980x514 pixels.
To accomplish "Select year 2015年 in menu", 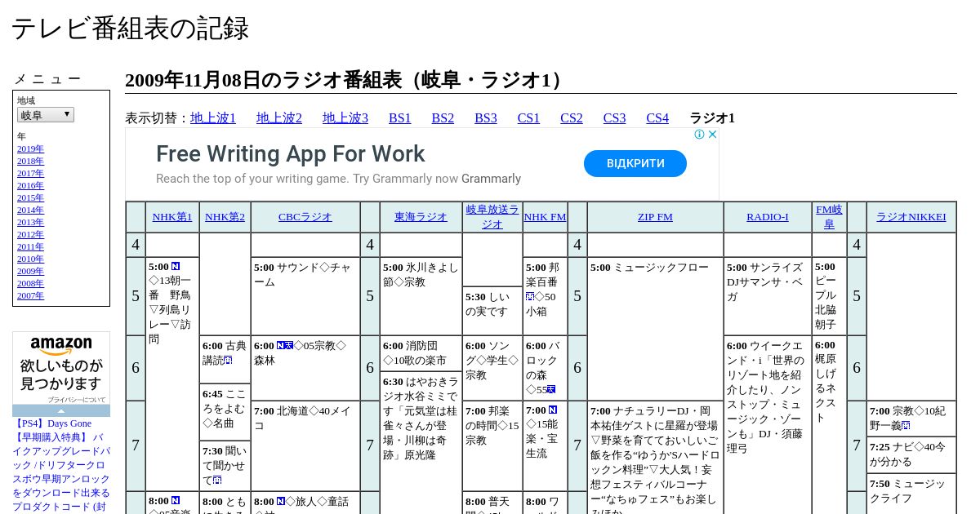I will [x=30, y=197].
